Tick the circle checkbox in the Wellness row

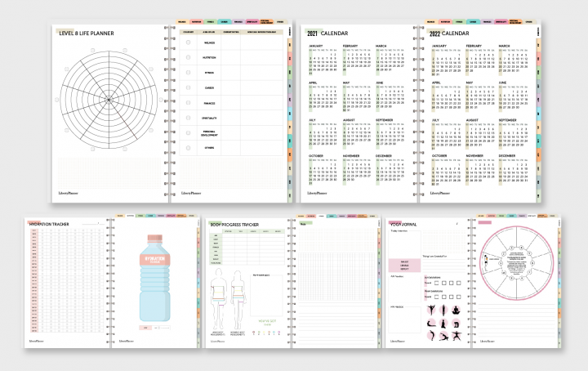click(189, 42)
